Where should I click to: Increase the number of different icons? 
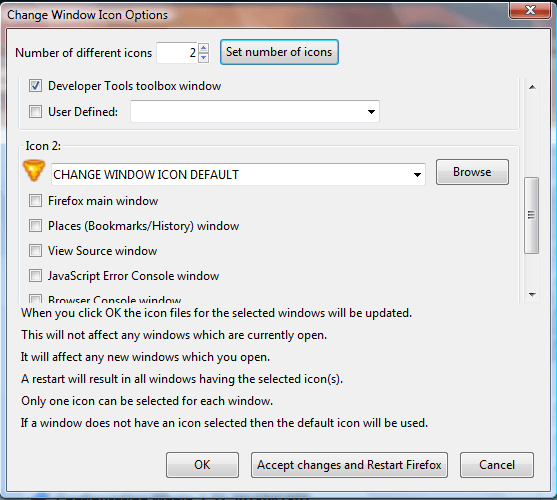[204, 48]
